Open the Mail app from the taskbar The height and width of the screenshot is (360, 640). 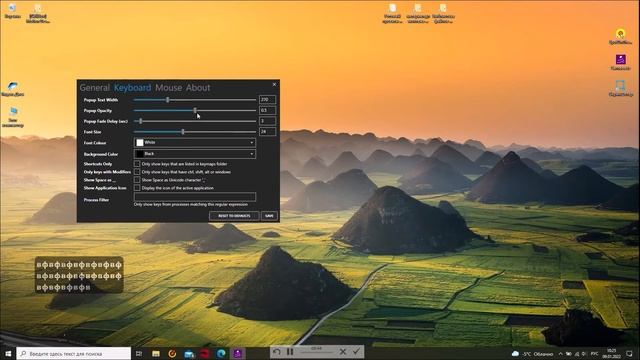coord(189,353)
